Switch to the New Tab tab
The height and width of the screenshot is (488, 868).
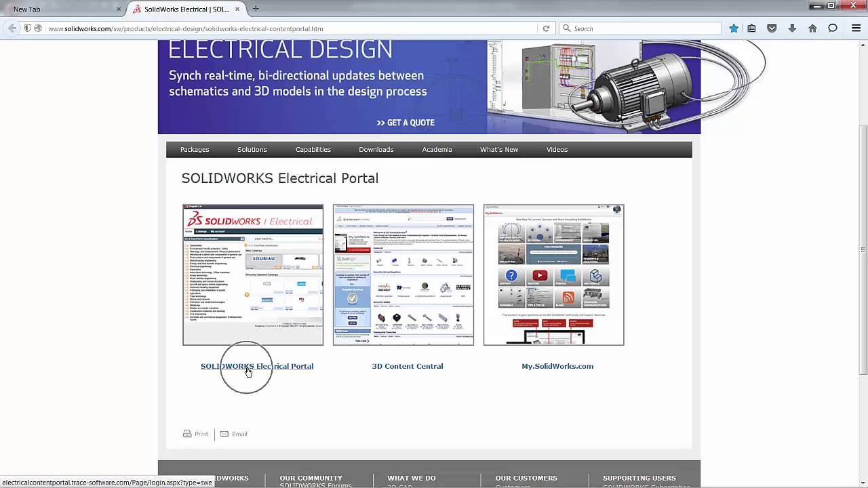63,9
